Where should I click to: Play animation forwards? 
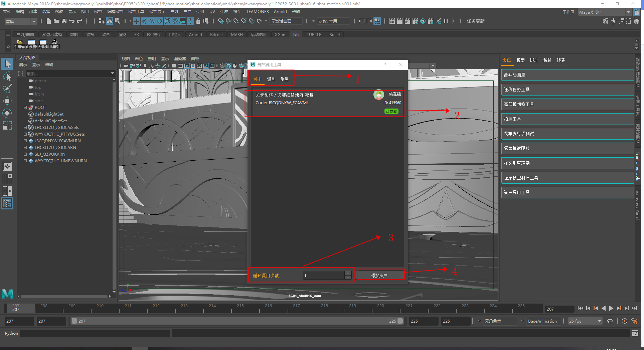[x=611, y=309]
